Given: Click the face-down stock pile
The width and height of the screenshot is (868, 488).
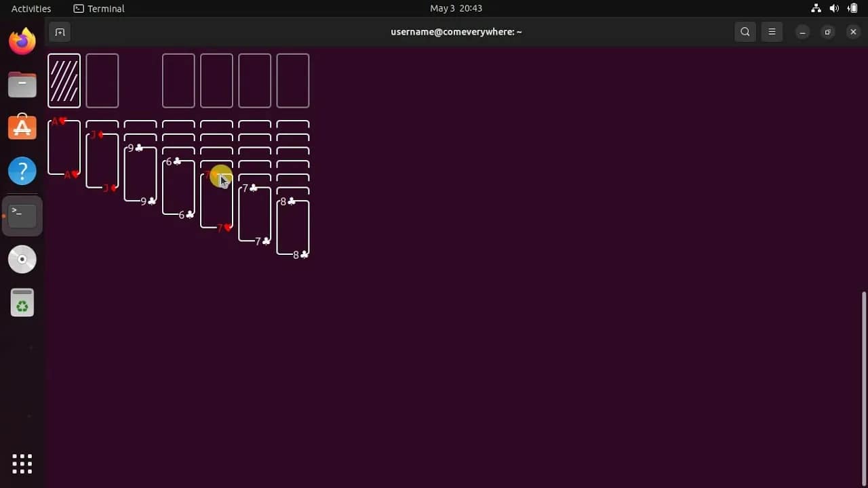Looking at the screenshot, I should pyautogui.click(x=64, y=81).
